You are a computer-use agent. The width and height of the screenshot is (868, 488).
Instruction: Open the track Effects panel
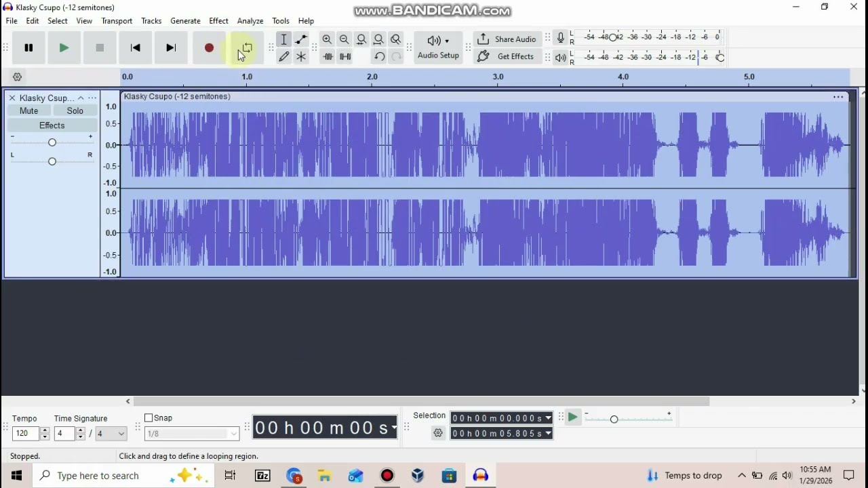point(52,125)
